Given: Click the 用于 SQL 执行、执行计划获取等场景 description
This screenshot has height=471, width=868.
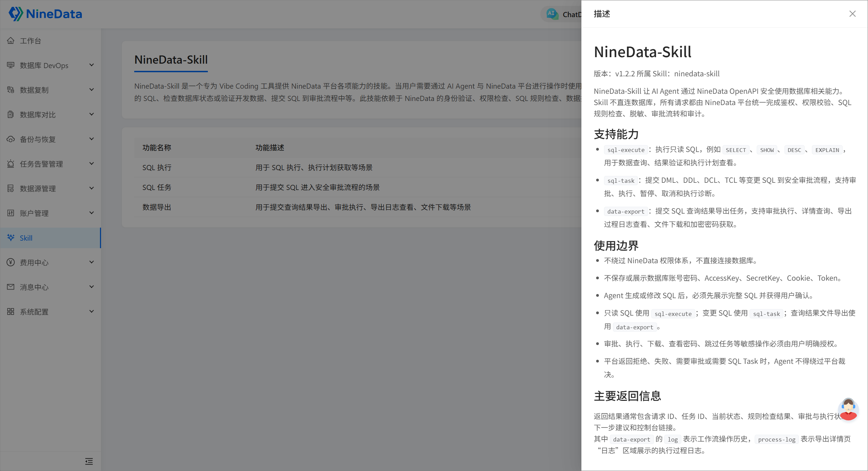Looking at the screenshot, I should click(x=314, y=167).
